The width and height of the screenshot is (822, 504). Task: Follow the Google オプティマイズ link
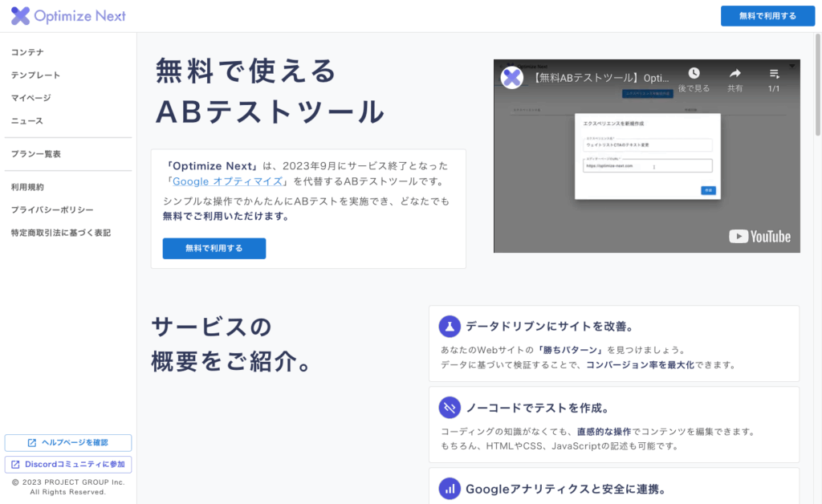coord(227,181)
